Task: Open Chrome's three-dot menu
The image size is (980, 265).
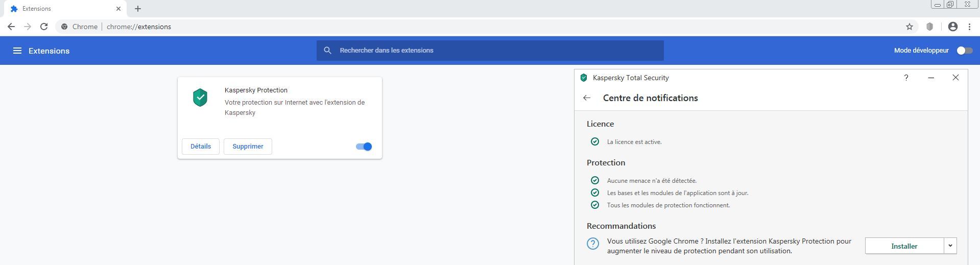Action: coord(969,27)
